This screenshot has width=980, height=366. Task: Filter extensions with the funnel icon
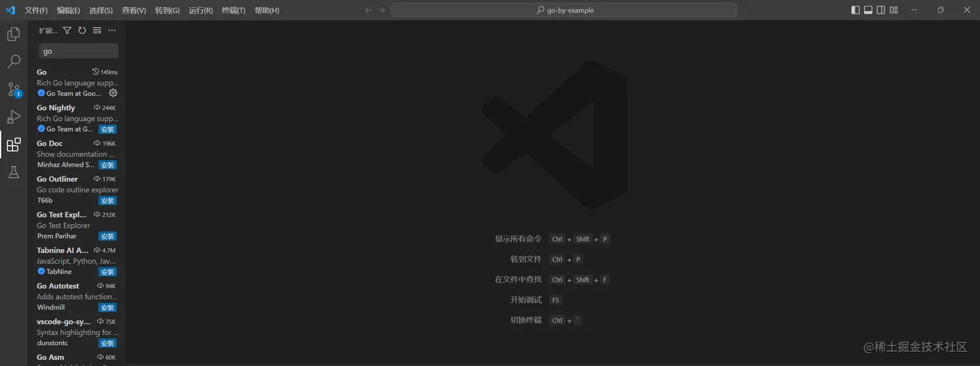point(67,30)
